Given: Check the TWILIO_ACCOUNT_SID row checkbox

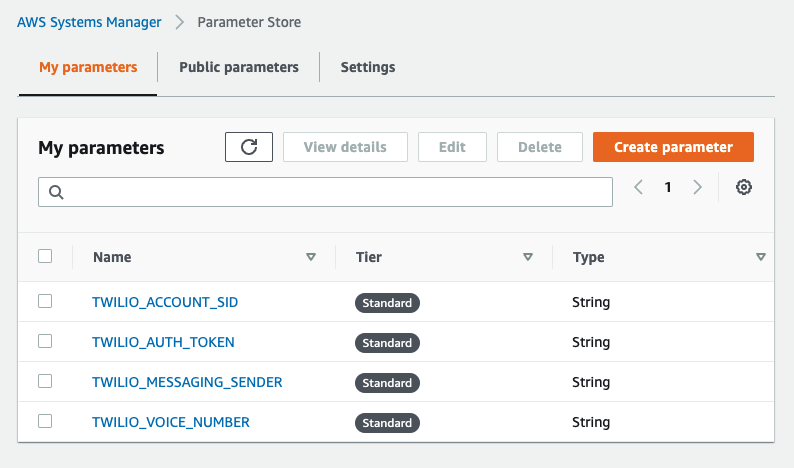Looking at the screenshot, I should coord(45,301).
